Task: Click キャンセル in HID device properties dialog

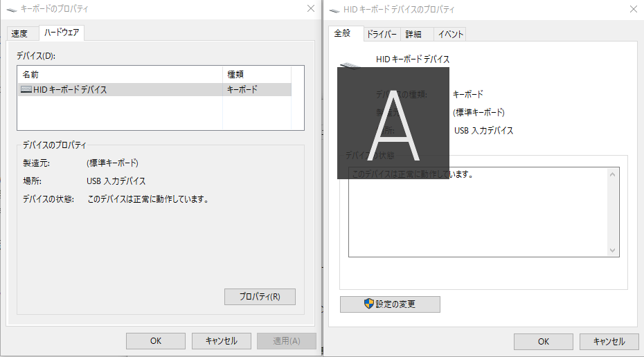Action: [x=609, y=341]
